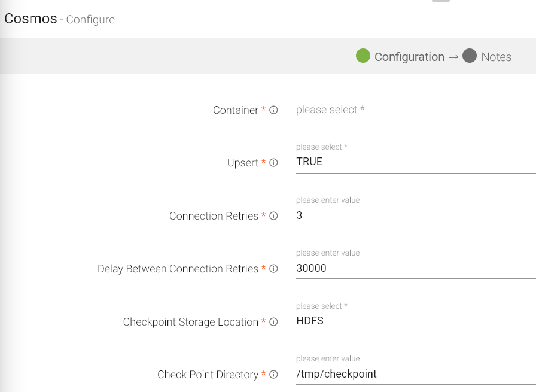Go to the Notes step

(x=496, y=57)
